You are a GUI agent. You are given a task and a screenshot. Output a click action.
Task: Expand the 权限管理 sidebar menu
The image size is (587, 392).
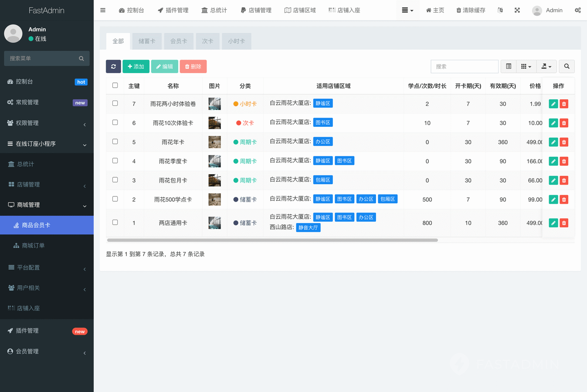click(x=47, y=123)
